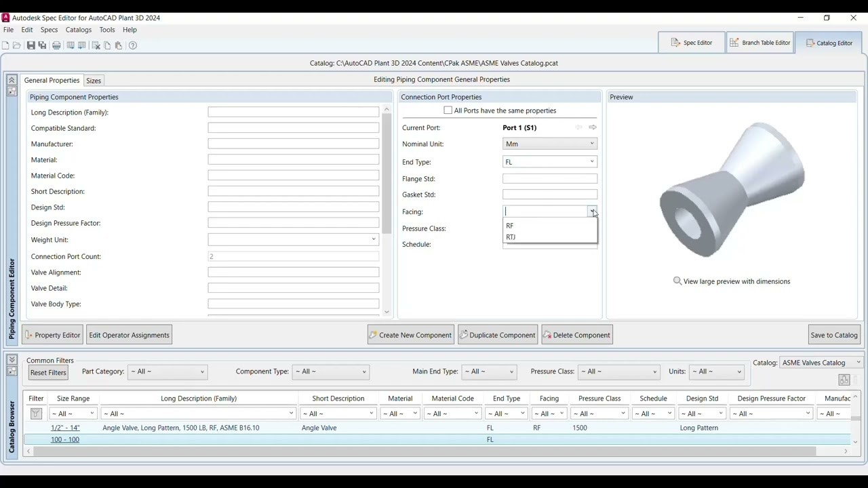
Task: Open Help via the question mark icon
Action: click(x=133, y=45)
